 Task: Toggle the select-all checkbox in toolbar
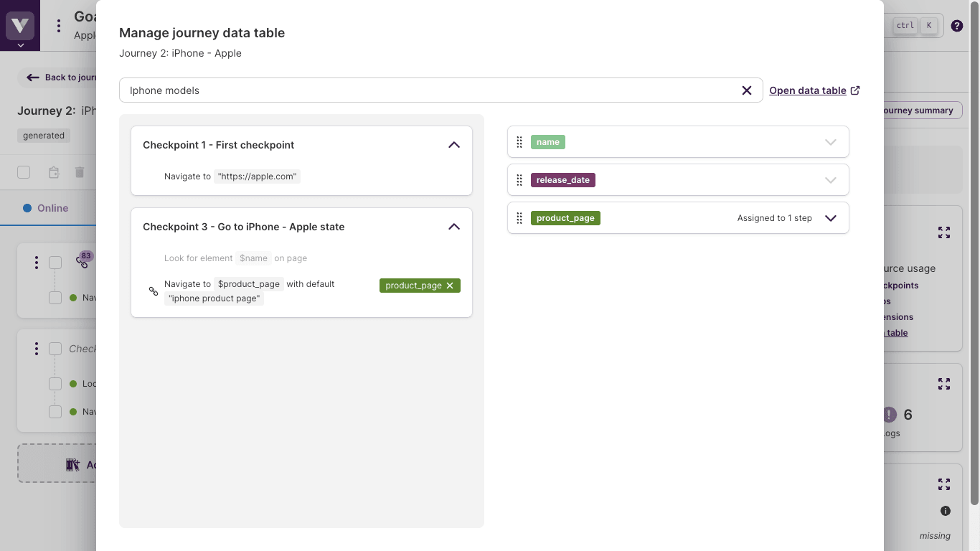[24, 172]
